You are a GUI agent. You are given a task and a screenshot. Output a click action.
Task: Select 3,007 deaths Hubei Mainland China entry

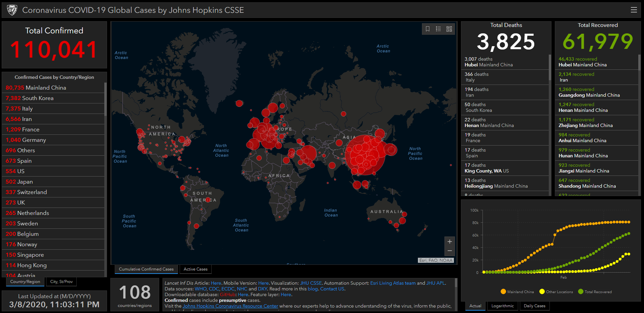tap(505, 62)
